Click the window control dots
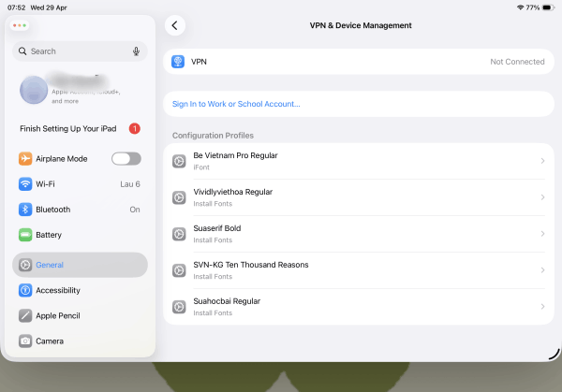The image size is (562, 392). tap(20, 25)
